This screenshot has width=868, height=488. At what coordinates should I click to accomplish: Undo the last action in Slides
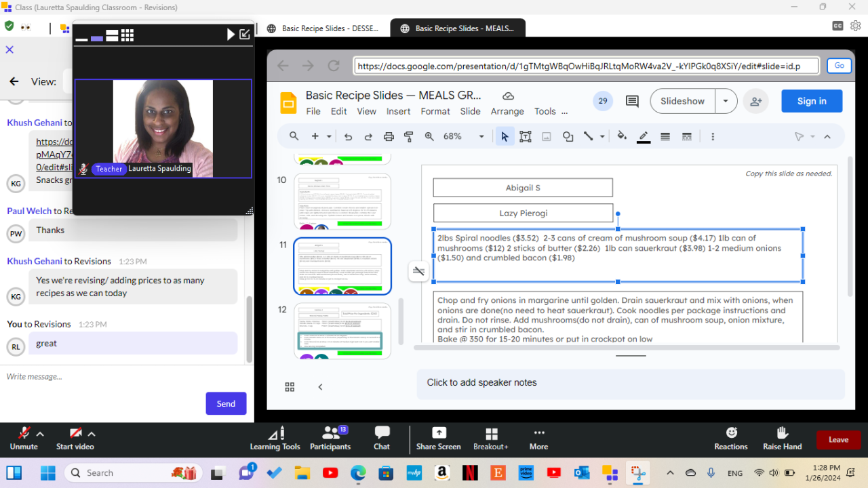point(348,136)
